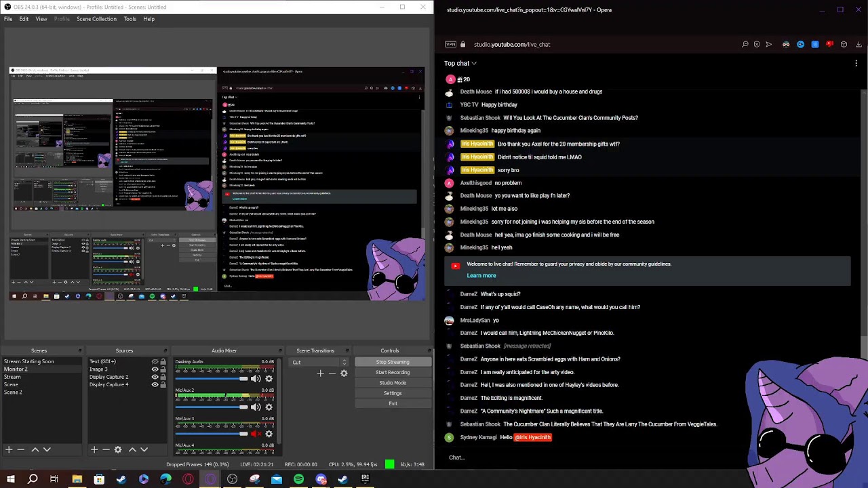Open live chat three-dot options menu
The height and width of the screenshot is (488, 868).
[x=856, y=63]
